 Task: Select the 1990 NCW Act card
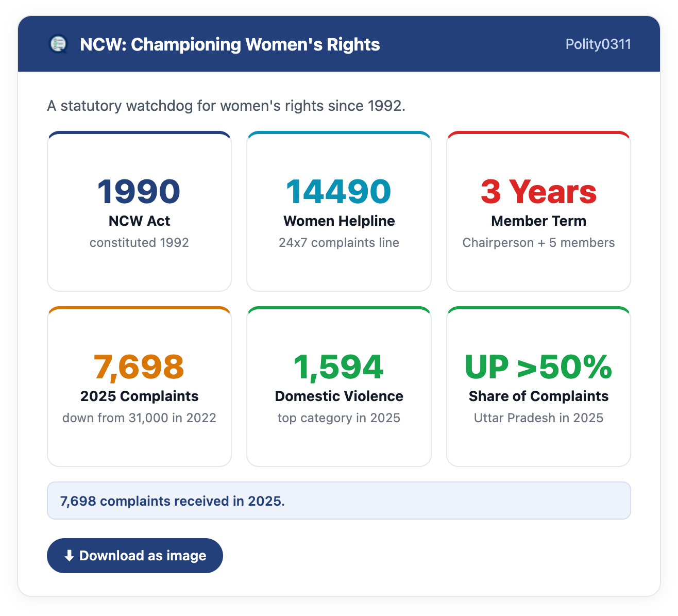click(x=139, y=211)
